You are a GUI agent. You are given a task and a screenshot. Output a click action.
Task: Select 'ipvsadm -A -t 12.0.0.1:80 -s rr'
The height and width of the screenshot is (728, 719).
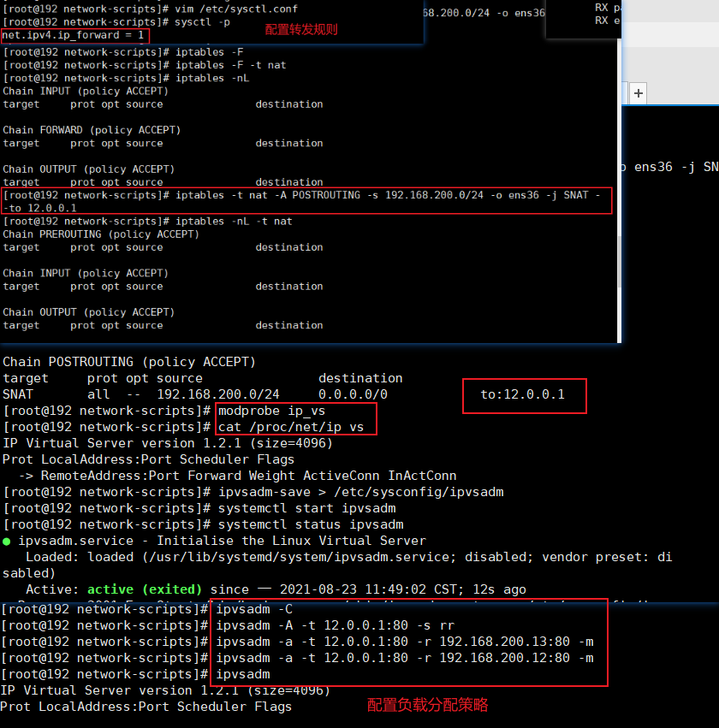pyautogui.click(x=335, y=625)
